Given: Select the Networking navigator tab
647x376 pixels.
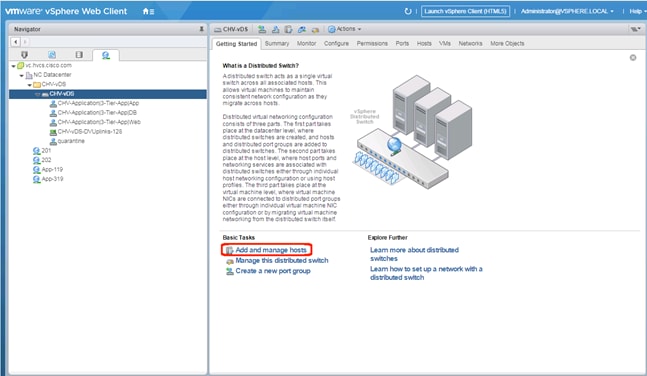Looking at the screenshot, I should click(x=106, y=55).
